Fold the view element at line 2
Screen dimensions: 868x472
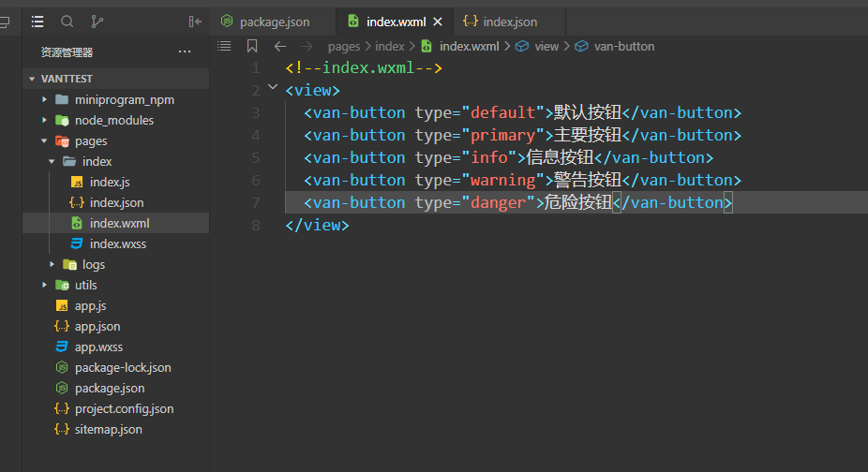click(x=273, y=87)
